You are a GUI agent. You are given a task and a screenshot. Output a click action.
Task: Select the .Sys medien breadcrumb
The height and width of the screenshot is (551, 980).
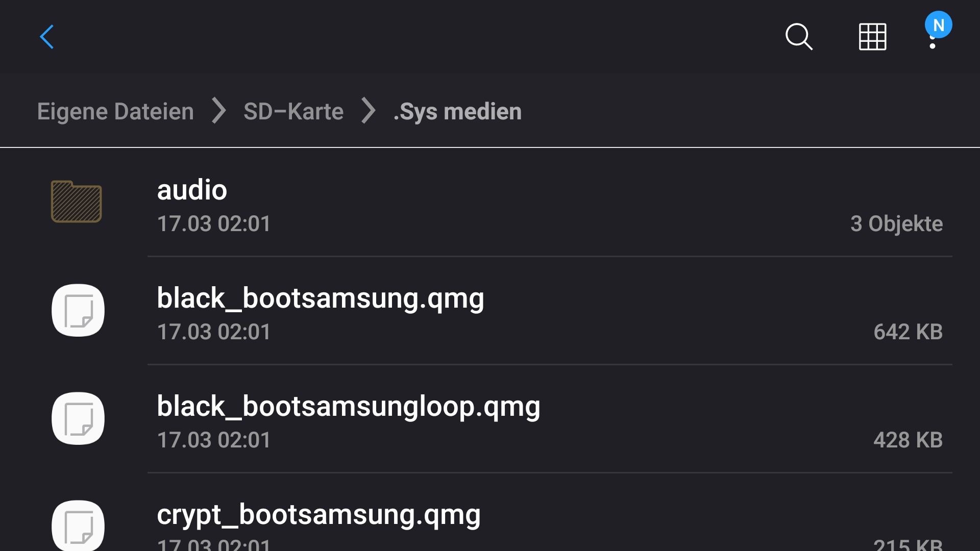point(457,111)
